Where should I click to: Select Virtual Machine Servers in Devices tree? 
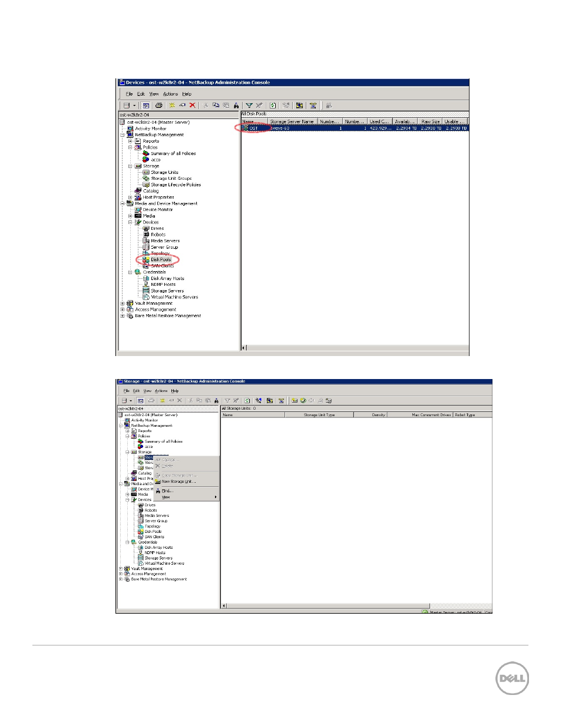tap(174, 297)
